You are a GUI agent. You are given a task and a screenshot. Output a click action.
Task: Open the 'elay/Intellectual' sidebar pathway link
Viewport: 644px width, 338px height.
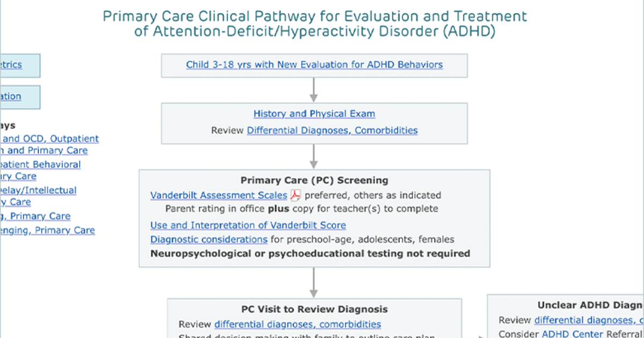pos(38,190)
